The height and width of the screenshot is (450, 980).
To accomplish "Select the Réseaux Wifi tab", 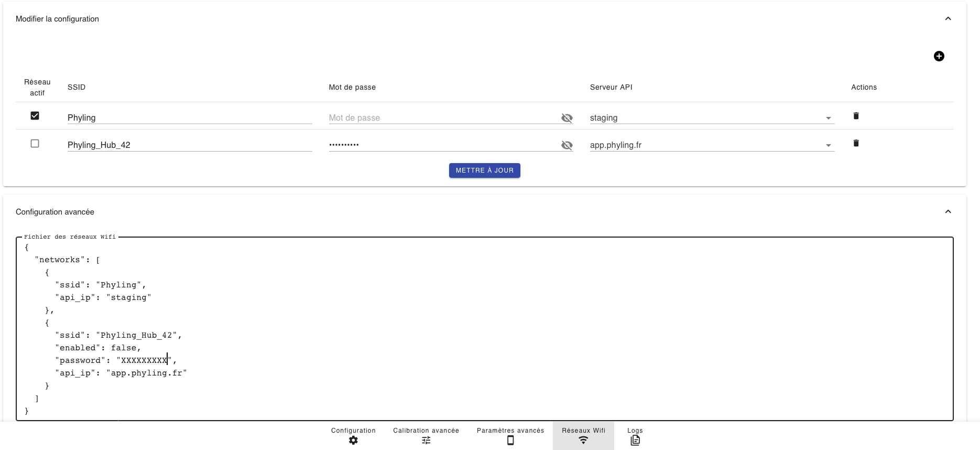I will click(583, 436).
